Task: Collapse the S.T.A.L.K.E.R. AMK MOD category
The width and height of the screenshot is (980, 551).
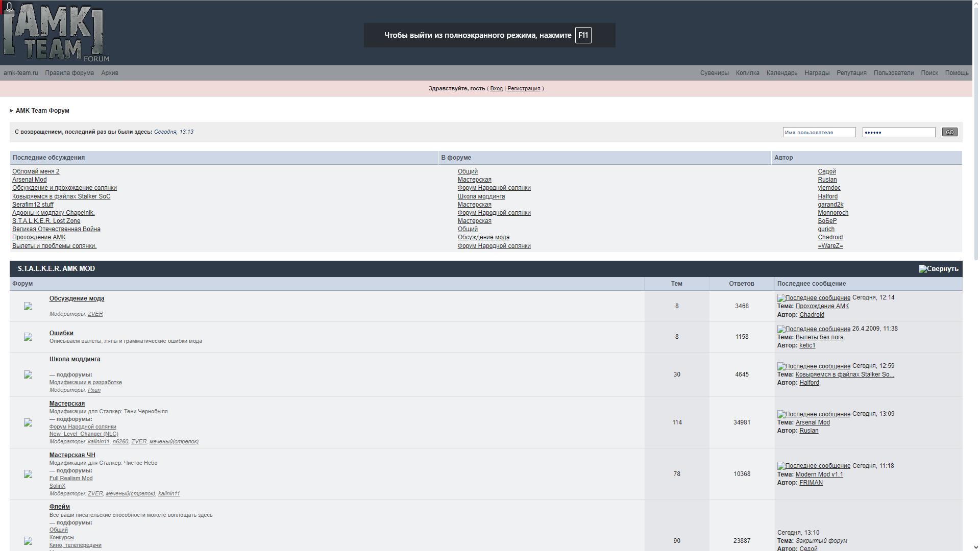Action: (938, 269)
